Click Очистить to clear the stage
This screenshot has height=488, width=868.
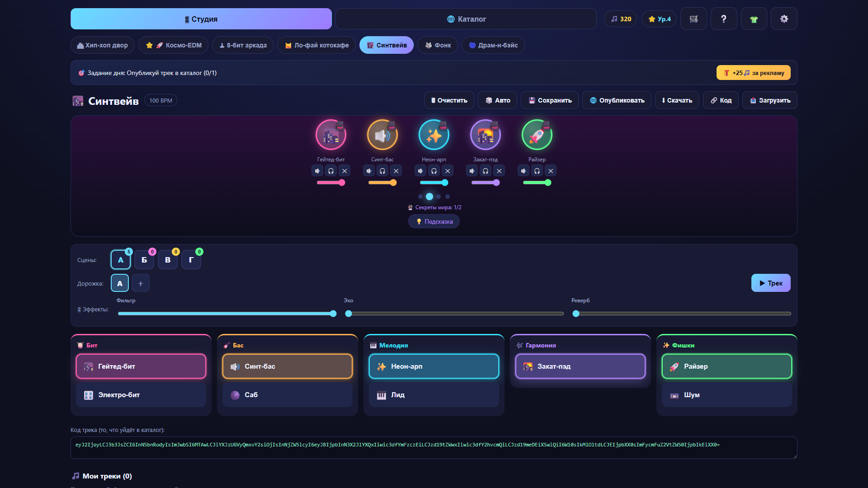pyautogui.click(x=449, y=100)
